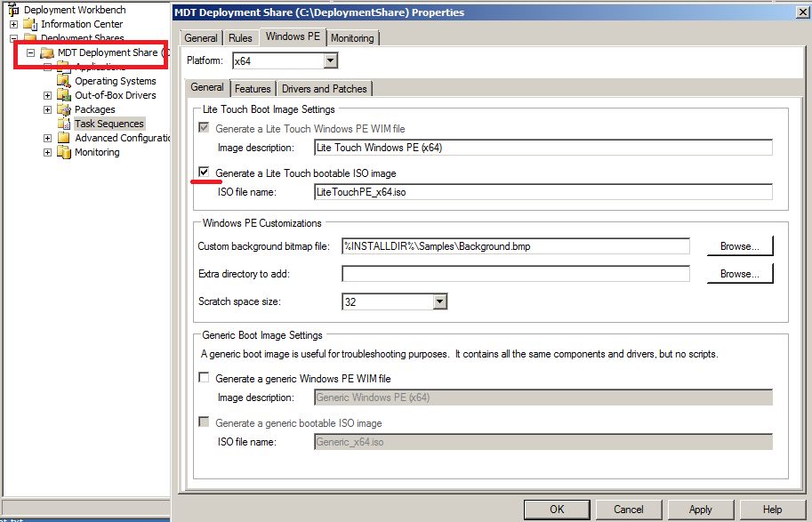
Task: Select the General sub-tab under Platform
Action: coord(207,87)
